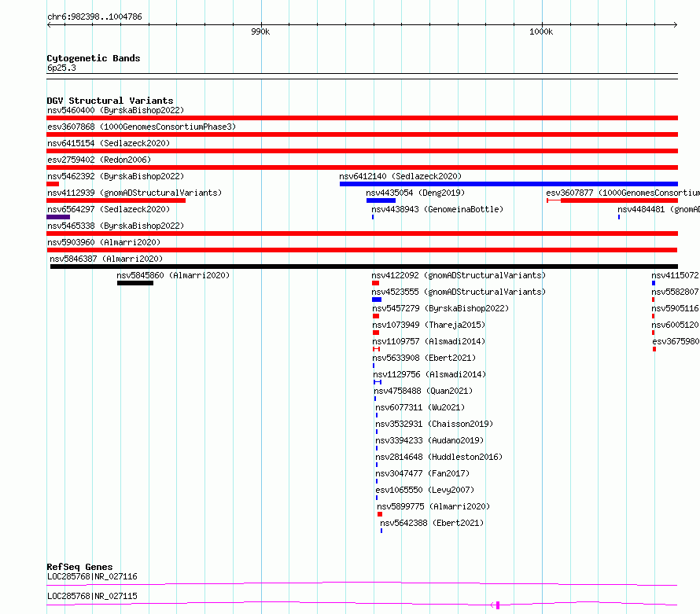Click the nsv4758488 (Quan2021) label
Screen dimensions: 700x614
[x=423, y=391]
